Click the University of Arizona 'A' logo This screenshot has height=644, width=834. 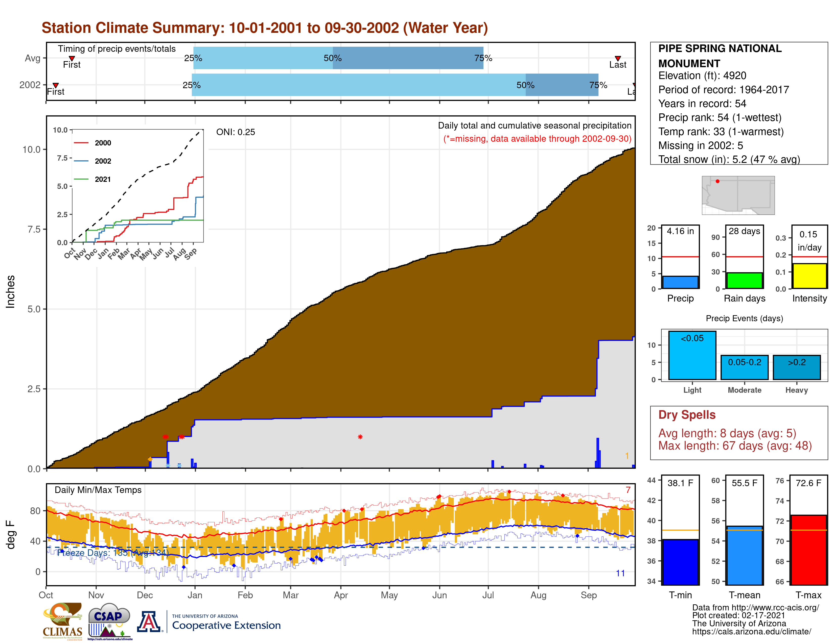click(149, 622)
